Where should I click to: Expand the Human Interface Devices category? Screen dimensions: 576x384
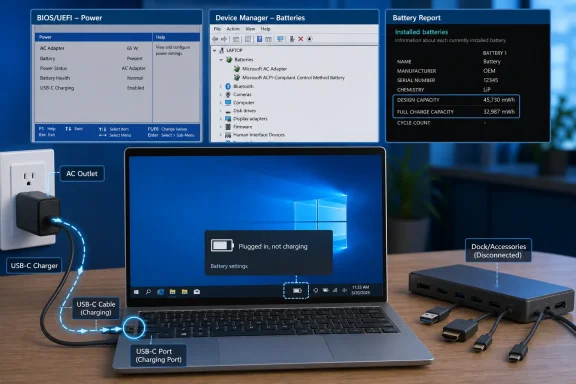click(x=220, y=135)
